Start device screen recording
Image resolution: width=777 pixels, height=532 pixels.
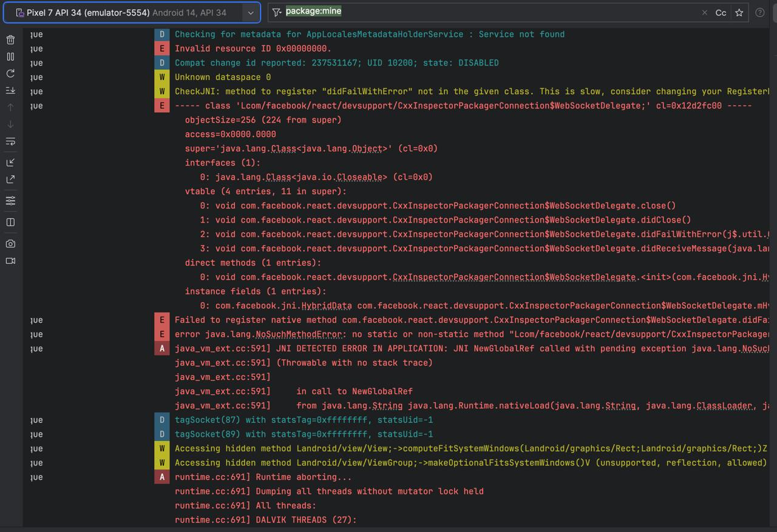(10, 261)
